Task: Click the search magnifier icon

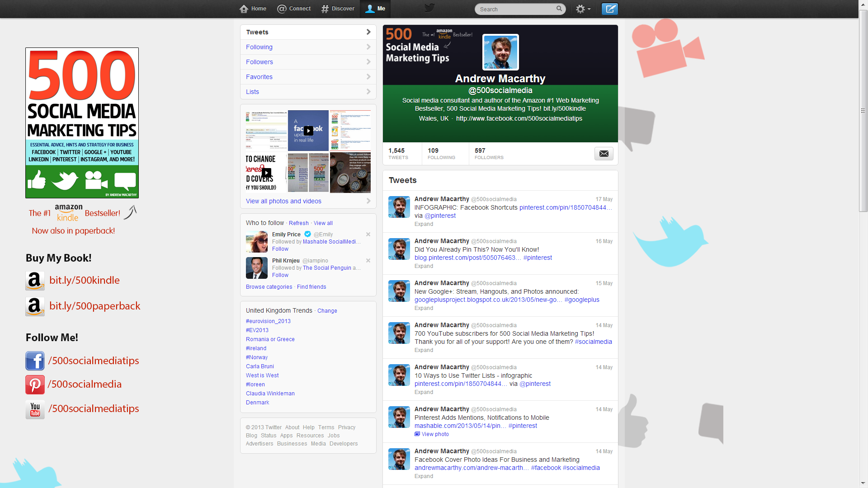Action: click(x=559, y=9)
